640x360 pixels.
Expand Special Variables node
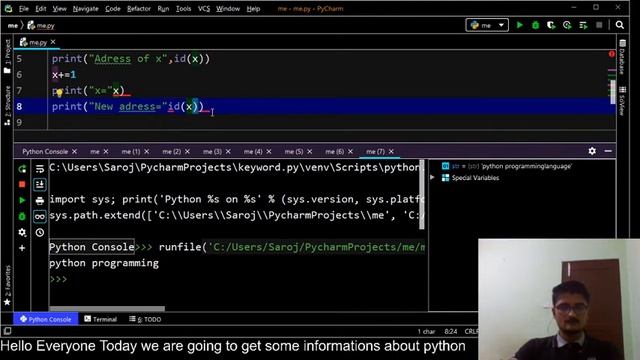tap(432, 178)
